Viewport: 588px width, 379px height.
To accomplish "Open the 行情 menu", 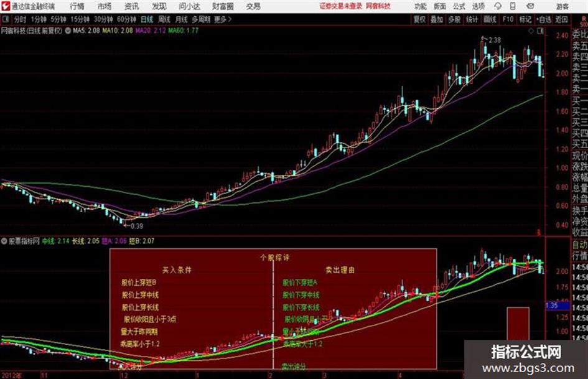I will (x=77, y=6).
